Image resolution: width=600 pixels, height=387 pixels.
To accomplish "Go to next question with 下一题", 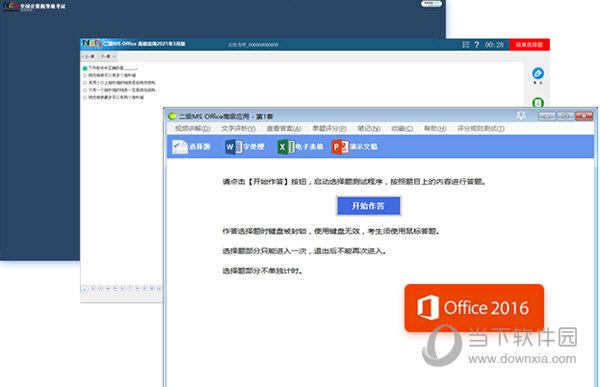I will pos(108,57).
